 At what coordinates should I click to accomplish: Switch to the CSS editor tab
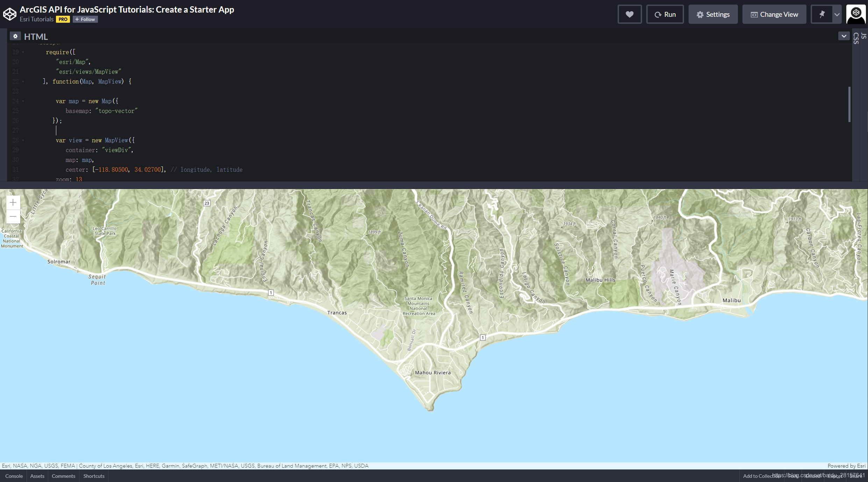coord(856,38)
